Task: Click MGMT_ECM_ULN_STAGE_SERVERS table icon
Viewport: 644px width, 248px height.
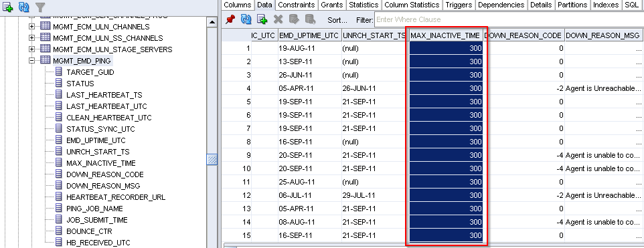Action: [x=45, y=49]
